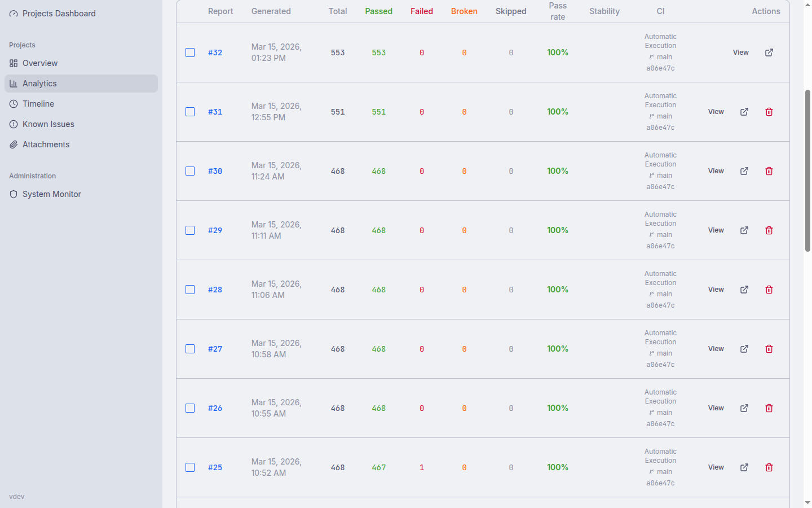Delete report #28 with trash icon
Viewport: 812px width, 508px height.
click(x=769, y=290)
